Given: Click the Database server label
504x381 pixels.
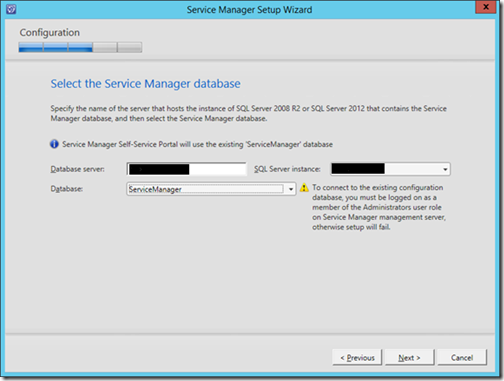Looking at the screenshot, I should point(77,169).
